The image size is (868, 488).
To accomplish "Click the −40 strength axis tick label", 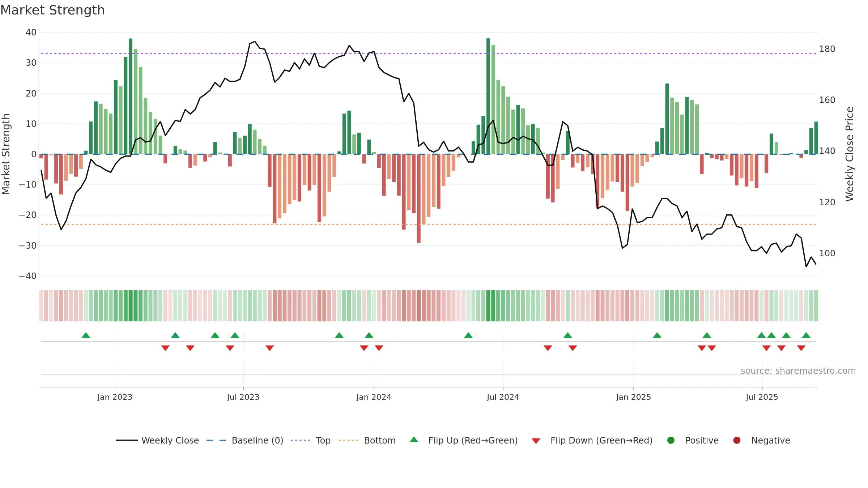I will pos(28,276).
